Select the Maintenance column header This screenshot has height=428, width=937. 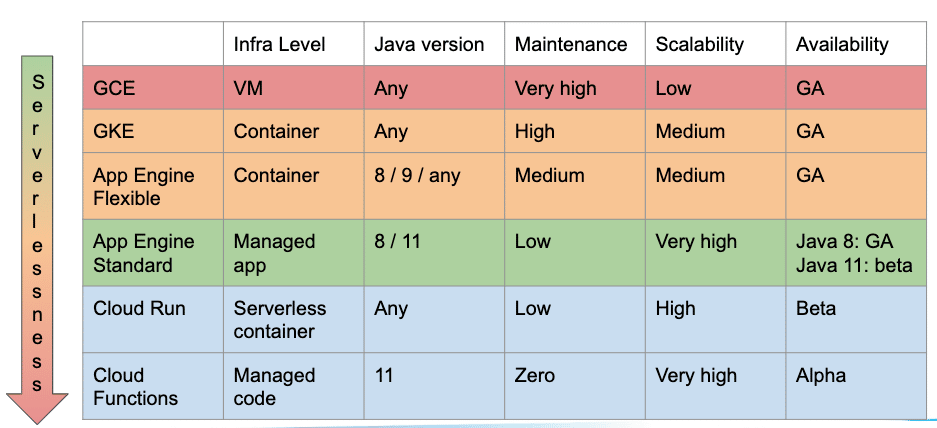571,44
